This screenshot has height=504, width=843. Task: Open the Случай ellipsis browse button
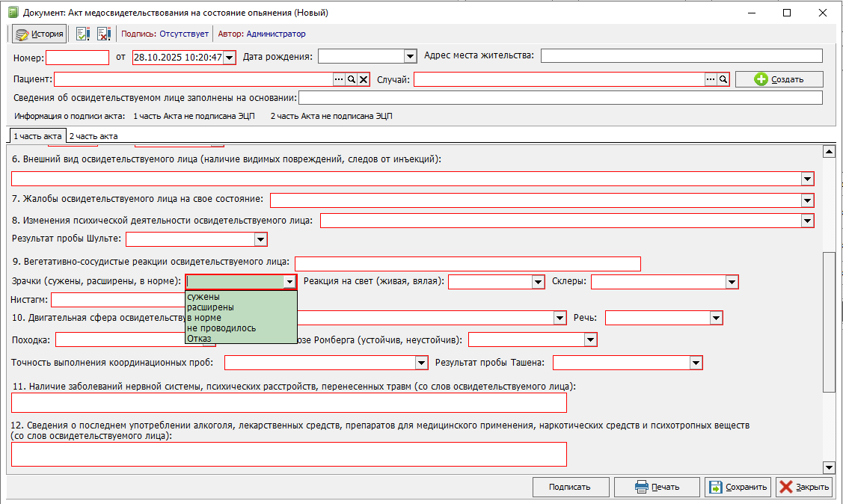[711, 79]
